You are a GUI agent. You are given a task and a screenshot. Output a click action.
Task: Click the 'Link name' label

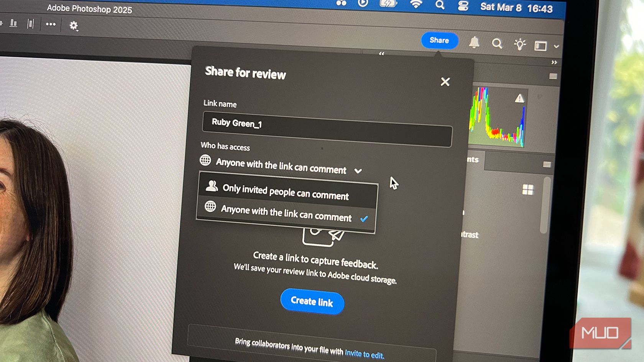[x=220, y=104]
